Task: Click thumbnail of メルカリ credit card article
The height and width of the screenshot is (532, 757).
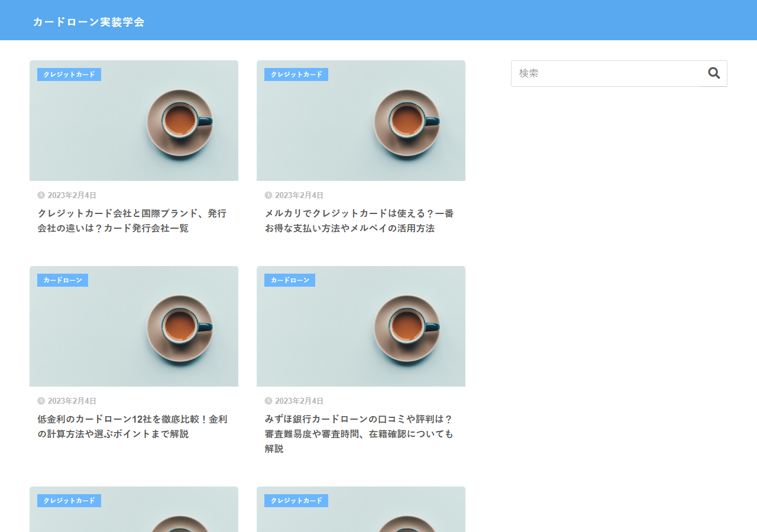Action: click(361, 121)
